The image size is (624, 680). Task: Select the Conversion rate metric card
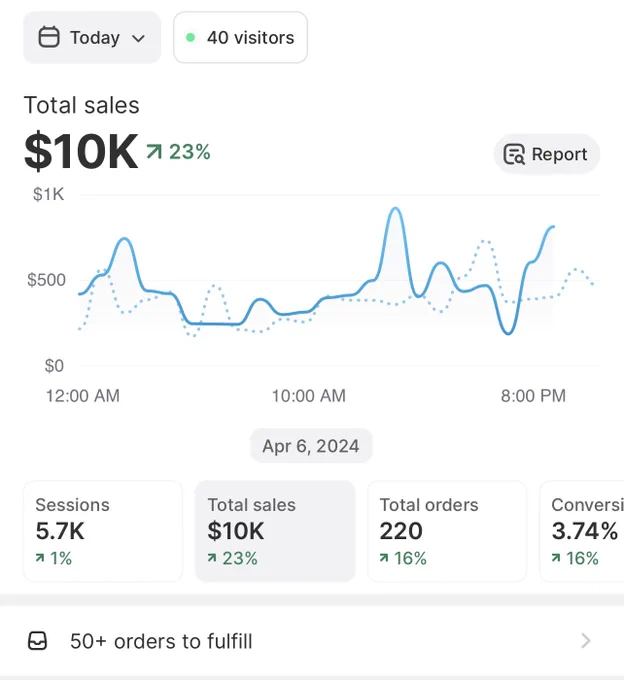pos(582,531)
